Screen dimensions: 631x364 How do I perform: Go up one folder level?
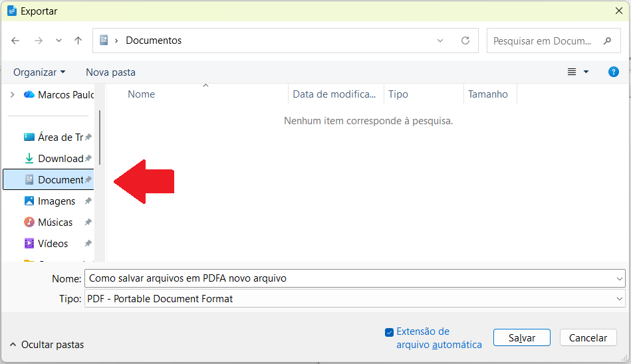pos(78,41)
